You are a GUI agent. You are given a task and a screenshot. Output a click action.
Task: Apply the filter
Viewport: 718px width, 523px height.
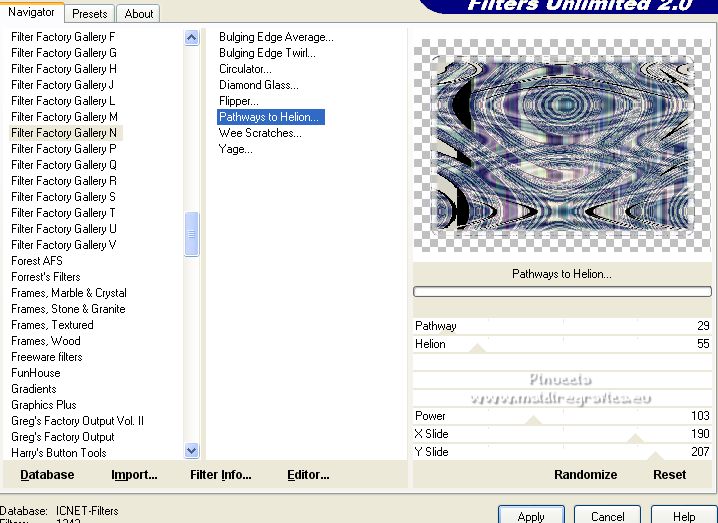531,516
